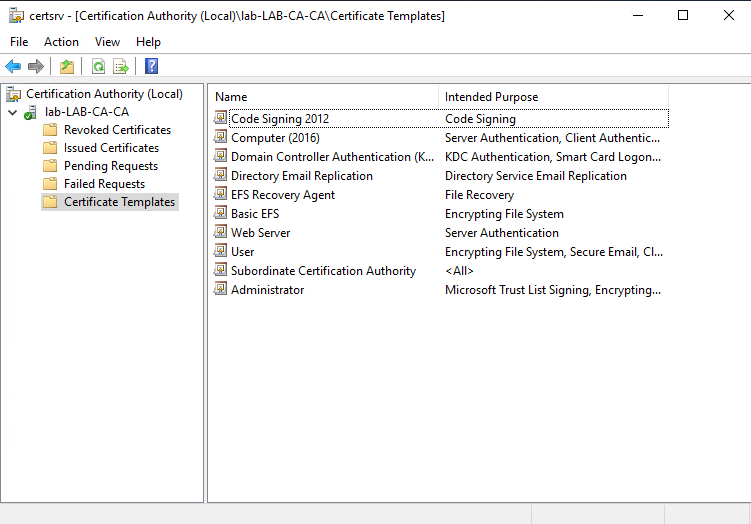
Task: Click the Web Server template icon
Action: (221, 233)
